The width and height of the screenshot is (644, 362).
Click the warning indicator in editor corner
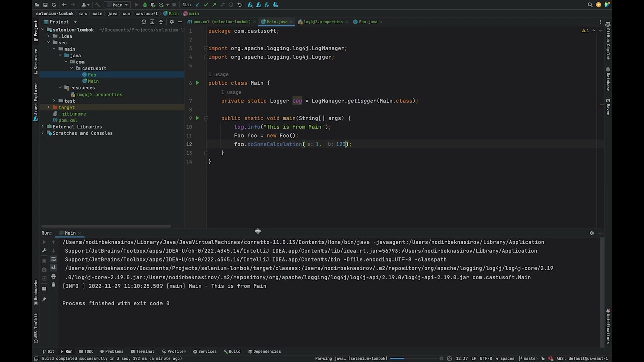(x=585, y=31)
